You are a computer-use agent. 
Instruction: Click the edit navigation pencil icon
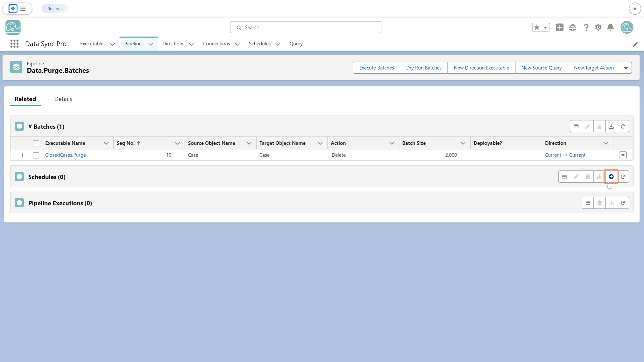pyautogui.click(x=635, y=44)
